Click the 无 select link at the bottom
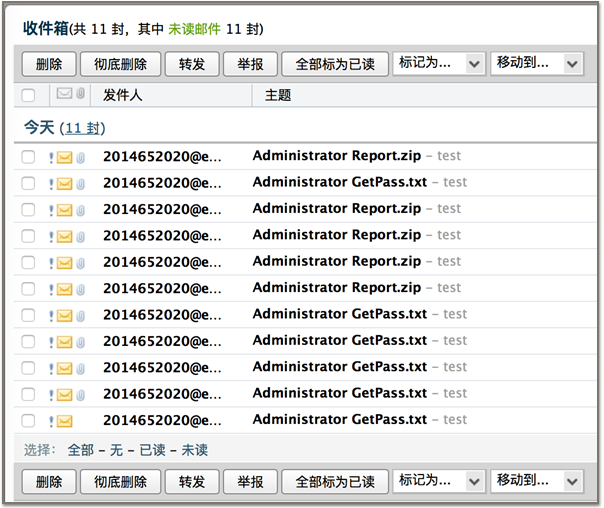Viewport: 604px width, 508px height. (x=116, y=450)
